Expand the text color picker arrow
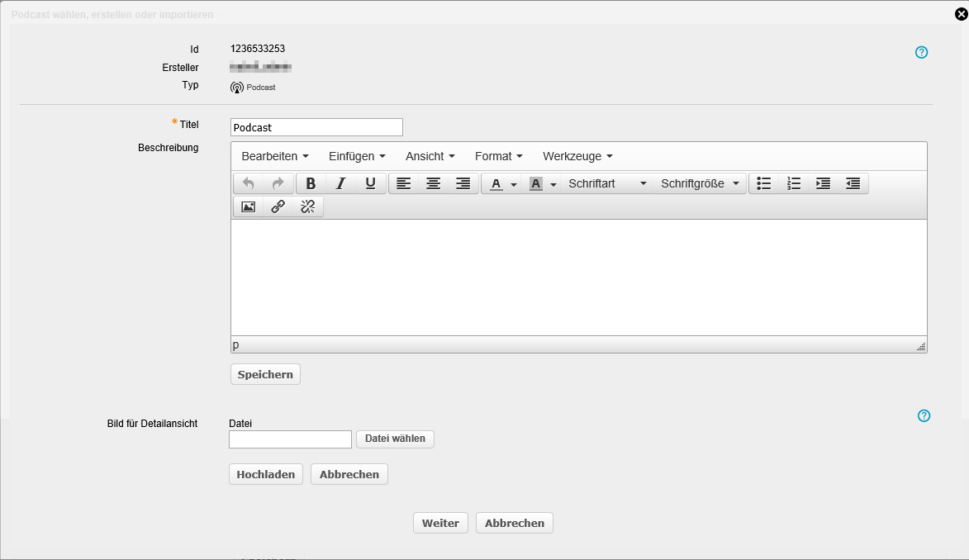The image size is (969, 560). tap(514, 184)
